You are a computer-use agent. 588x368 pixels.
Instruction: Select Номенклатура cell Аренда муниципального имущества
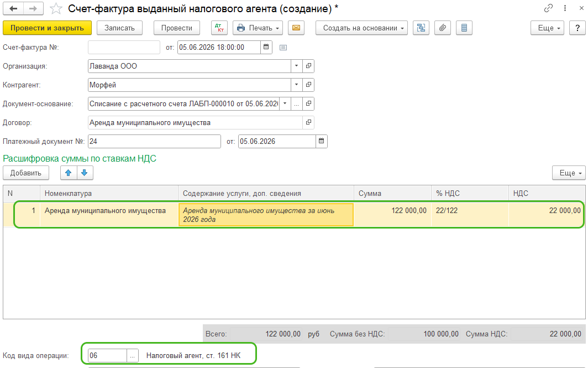pos(109,214)
